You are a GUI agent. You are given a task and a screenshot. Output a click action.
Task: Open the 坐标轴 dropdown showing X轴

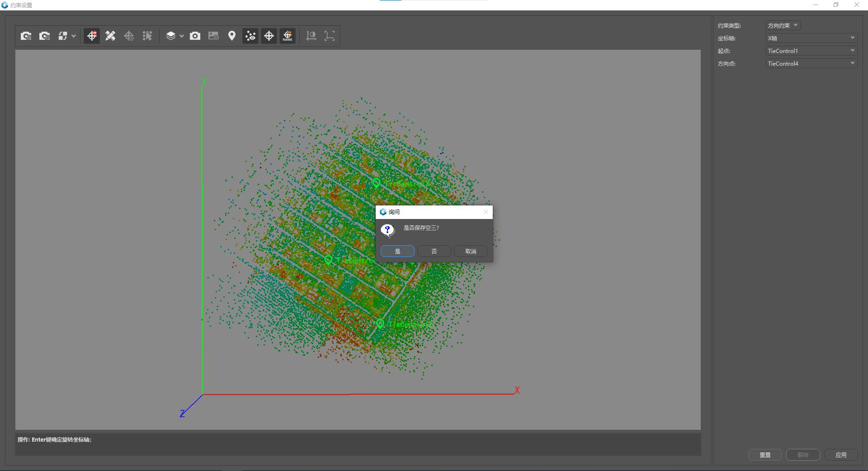coord(811,38)
